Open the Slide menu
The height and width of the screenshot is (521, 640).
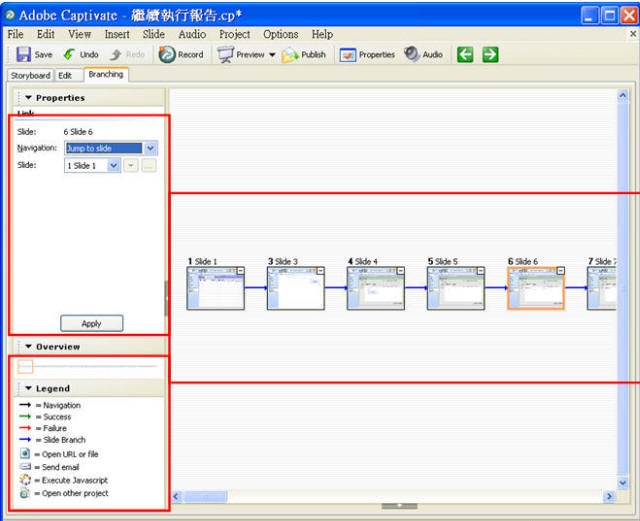pyautogui.click(x=154, y=34)
